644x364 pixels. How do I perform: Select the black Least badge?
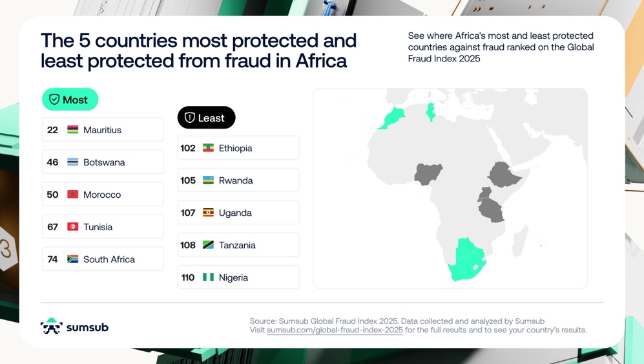[206, 118]
